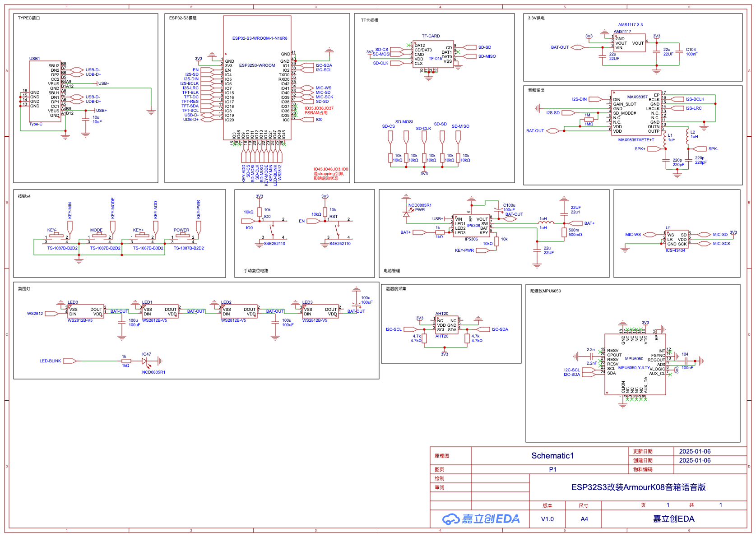Viewport: 756px width, 537px height.
Task: Select the 手动复位电路 caption
Action: (x=256, y=271)
